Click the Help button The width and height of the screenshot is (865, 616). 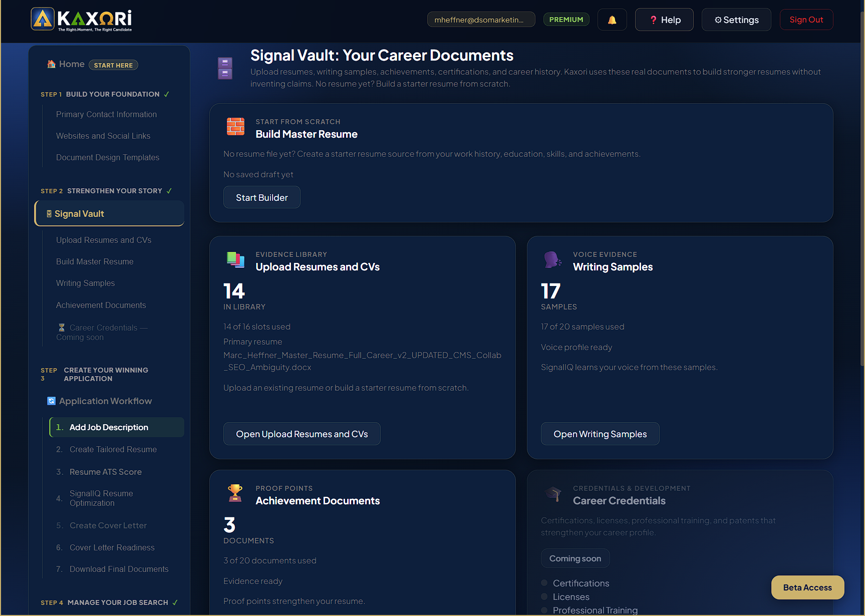pos(664,20)
